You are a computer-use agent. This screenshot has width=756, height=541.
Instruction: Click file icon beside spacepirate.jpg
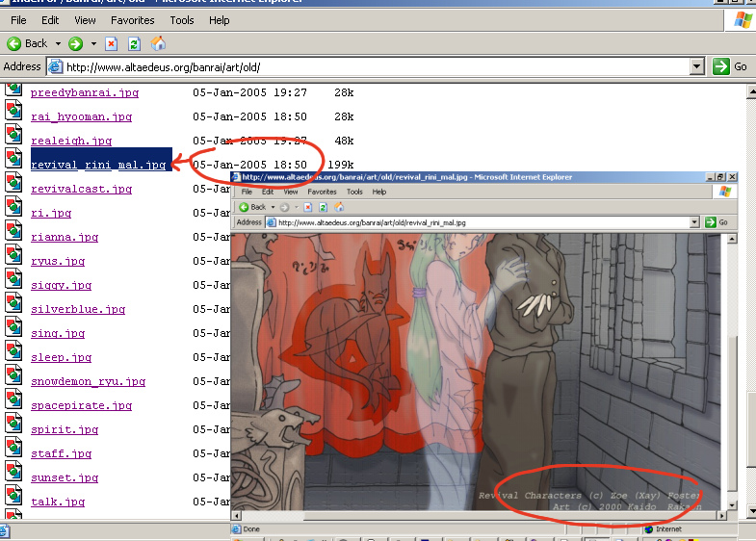13,399
